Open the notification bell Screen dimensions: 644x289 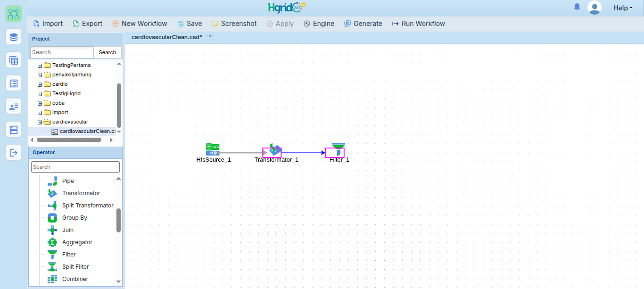pyautogui.click(x=577, y=7)
